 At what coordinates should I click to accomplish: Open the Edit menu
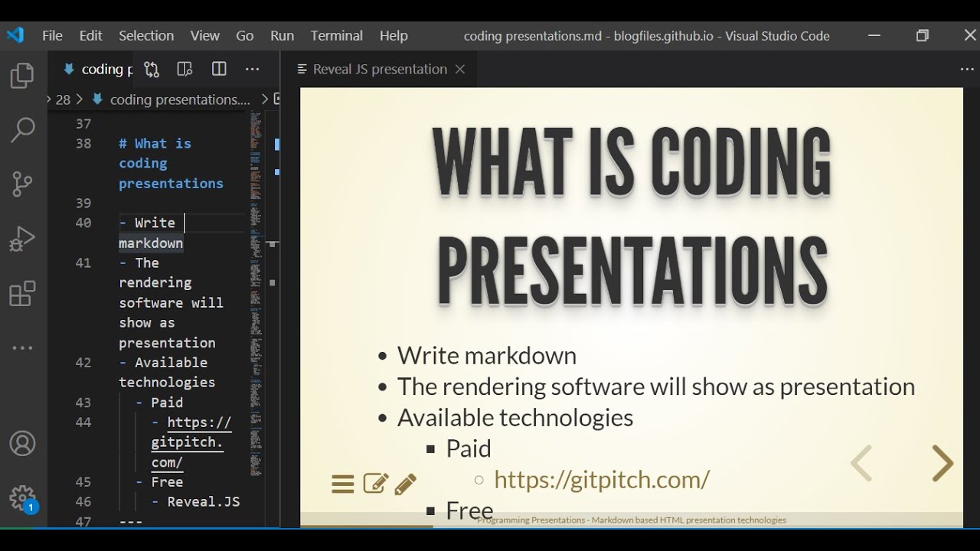tap(90, 35)
